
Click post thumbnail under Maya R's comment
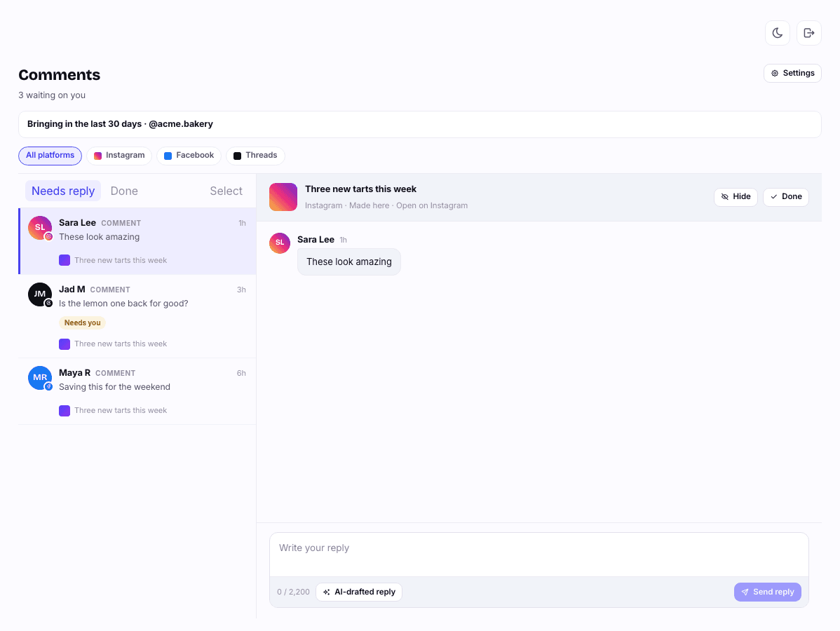coord(65,410)
